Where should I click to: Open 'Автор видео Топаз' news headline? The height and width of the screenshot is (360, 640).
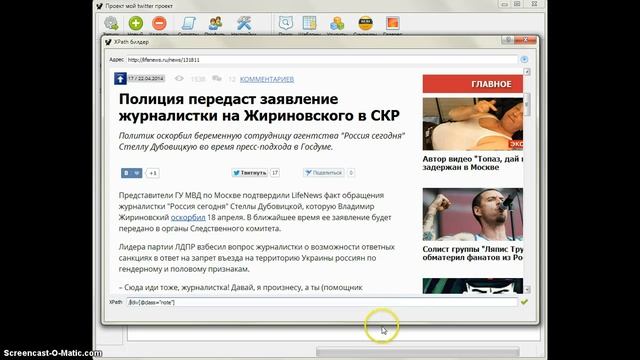tap(473, 163)
